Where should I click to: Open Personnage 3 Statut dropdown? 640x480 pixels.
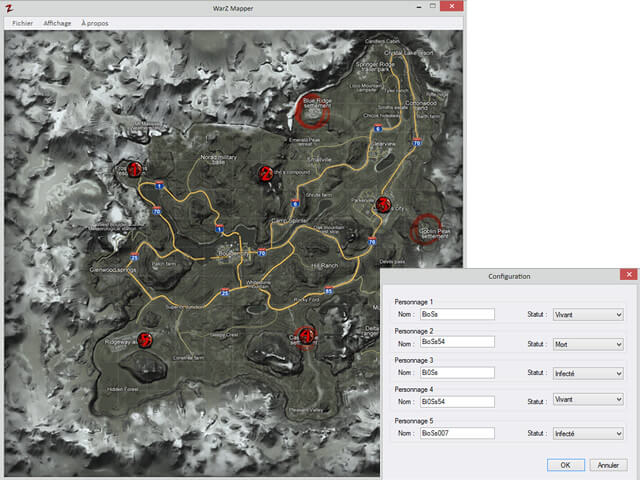[x=588, y=373]
